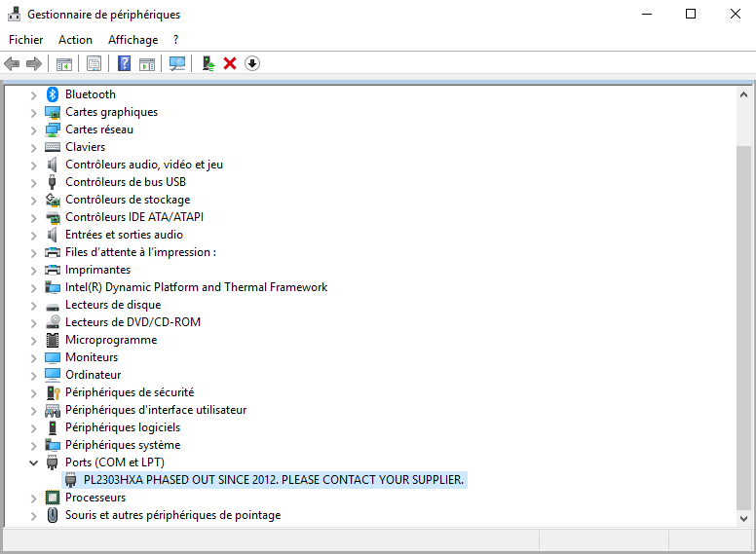The height and width of the screenshot is (554, 756).
Task: Click the blue question mark Help toolbar icon
Action: point(124,63)
